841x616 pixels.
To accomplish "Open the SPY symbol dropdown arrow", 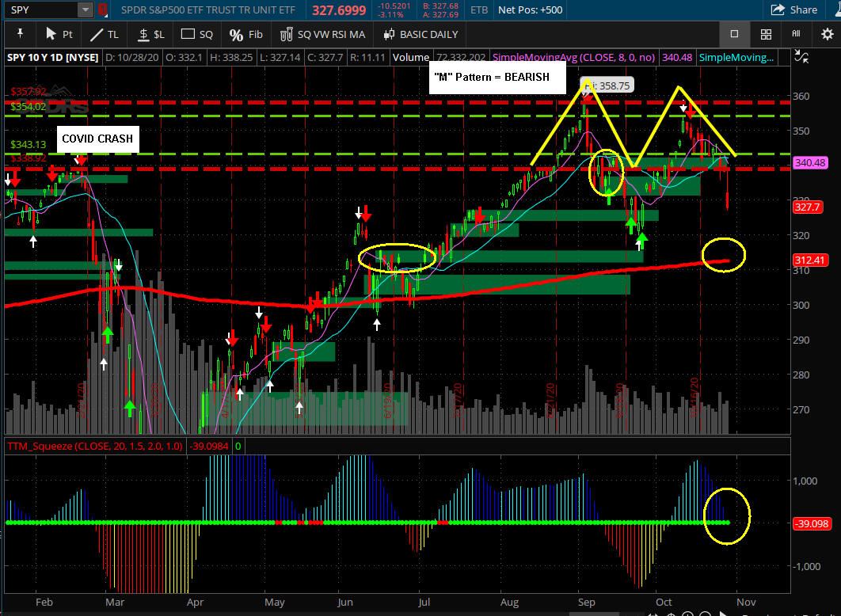I will 86,10.
